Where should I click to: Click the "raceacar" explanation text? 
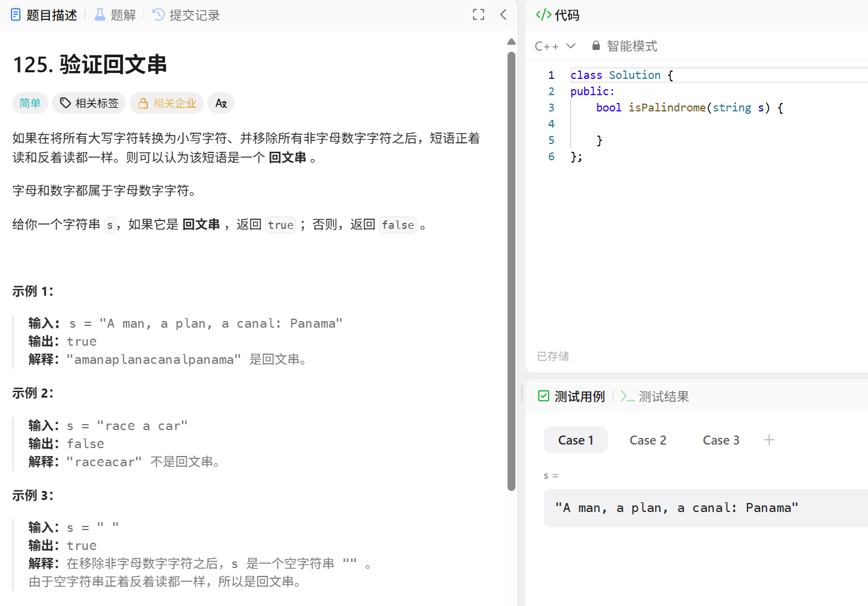click(104, 462)
